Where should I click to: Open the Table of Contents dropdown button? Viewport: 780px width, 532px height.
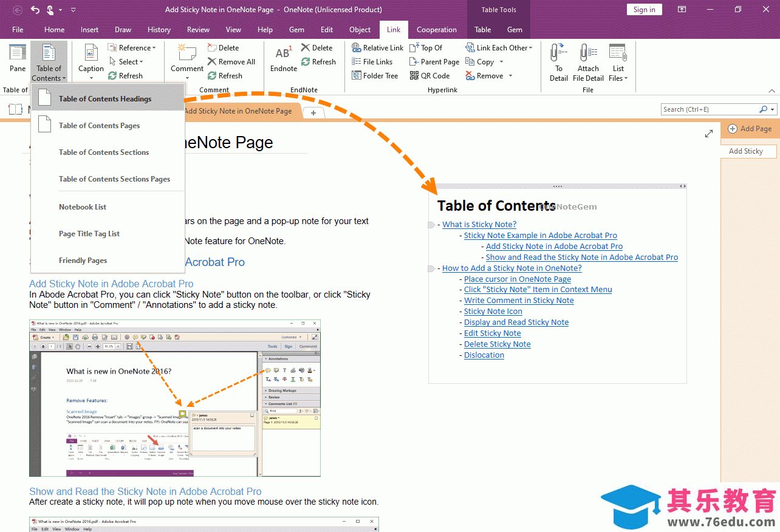pos(49,62)
